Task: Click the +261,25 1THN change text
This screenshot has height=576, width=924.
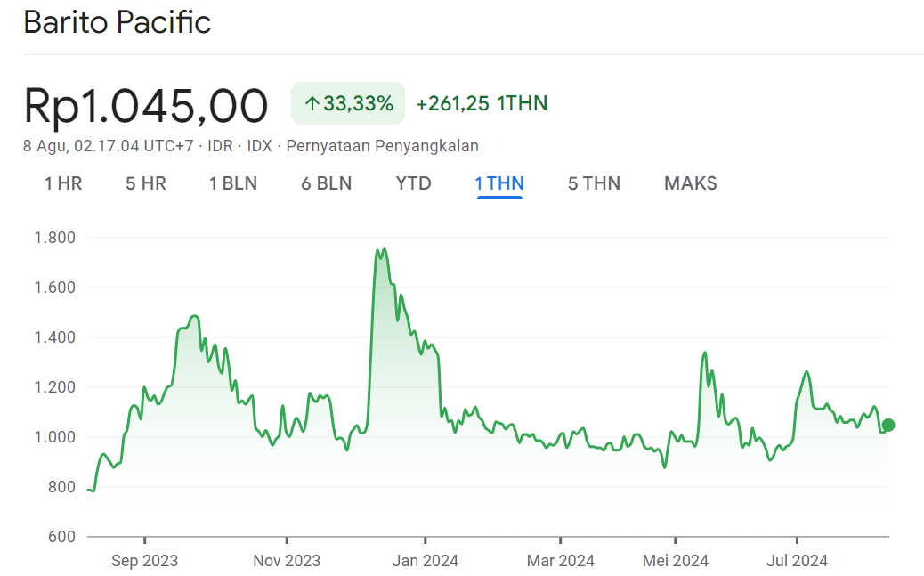Action: pos(482,103)
